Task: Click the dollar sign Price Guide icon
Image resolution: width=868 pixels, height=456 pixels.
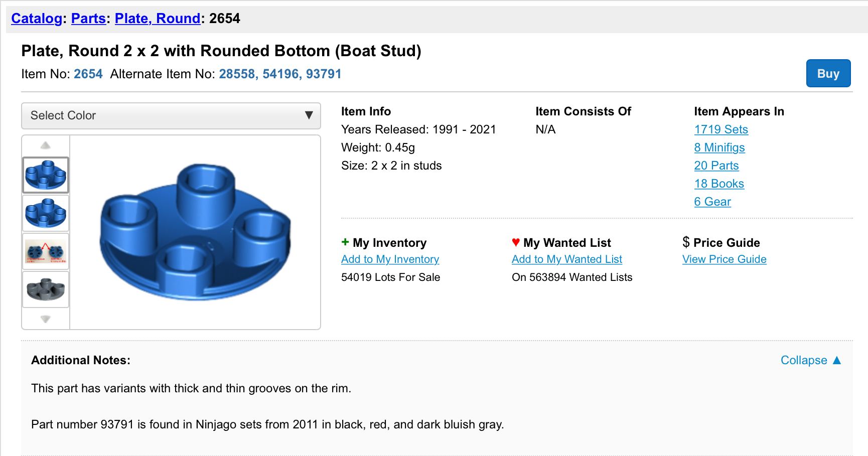Action: 686,242
